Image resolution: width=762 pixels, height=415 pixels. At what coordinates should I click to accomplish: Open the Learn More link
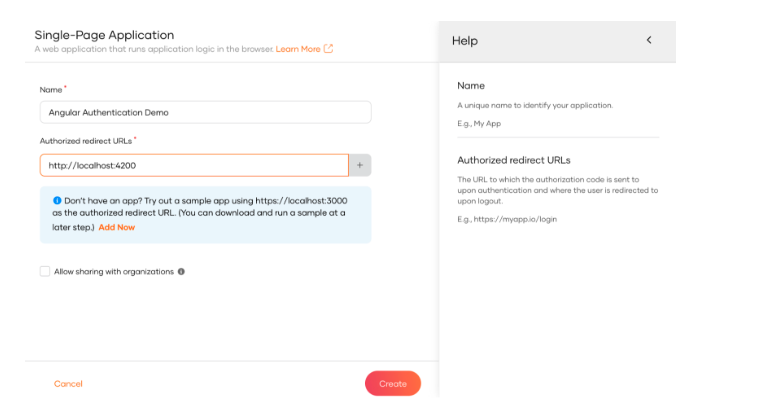click(298, 49)
